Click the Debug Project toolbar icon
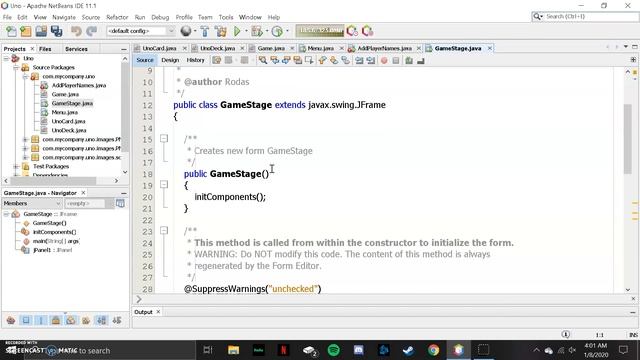Viewport: 640px width, 360px height. click(257, 31)
